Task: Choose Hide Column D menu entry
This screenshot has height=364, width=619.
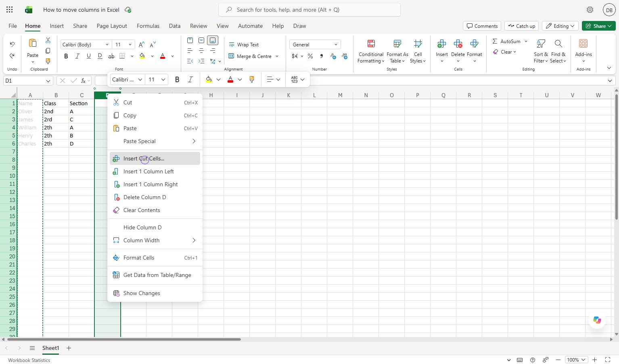Action: 155,227
